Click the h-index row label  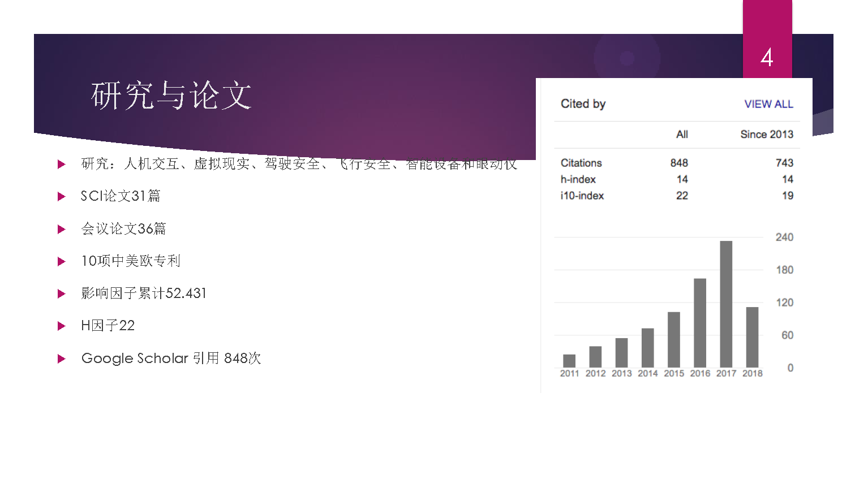click(x=578, y=179)
